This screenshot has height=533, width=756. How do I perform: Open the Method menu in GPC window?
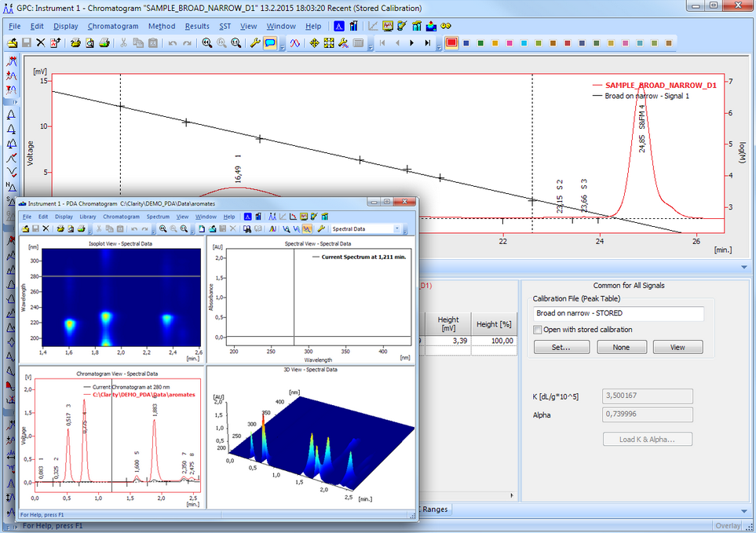point(162,26)
